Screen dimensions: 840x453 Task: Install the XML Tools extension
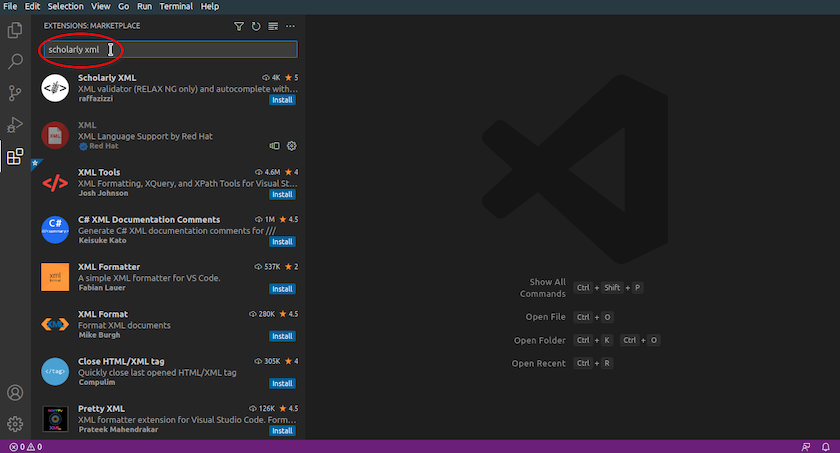pos(282,194)
